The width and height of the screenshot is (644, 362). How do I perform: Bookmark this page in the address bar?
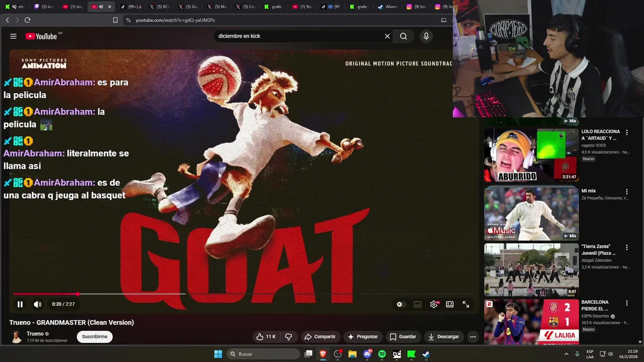(x=115, y=20)
